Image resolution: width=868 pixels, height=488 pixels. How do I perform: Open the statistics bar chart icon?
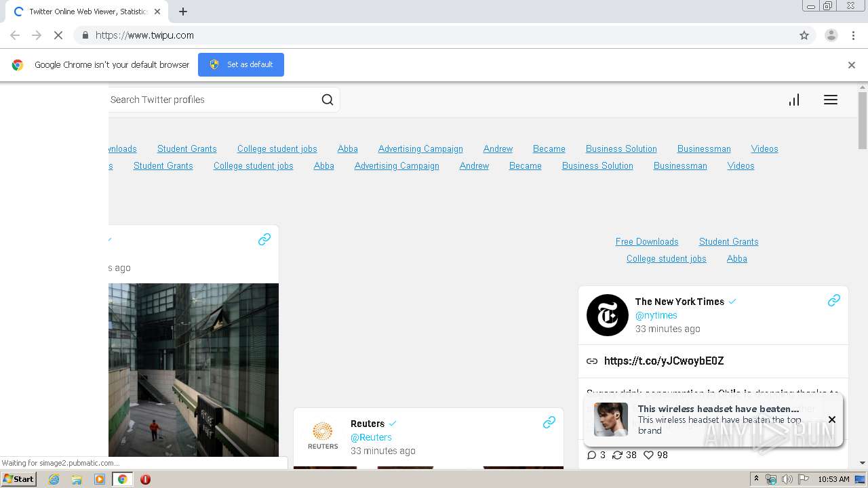tap(794, 100)
